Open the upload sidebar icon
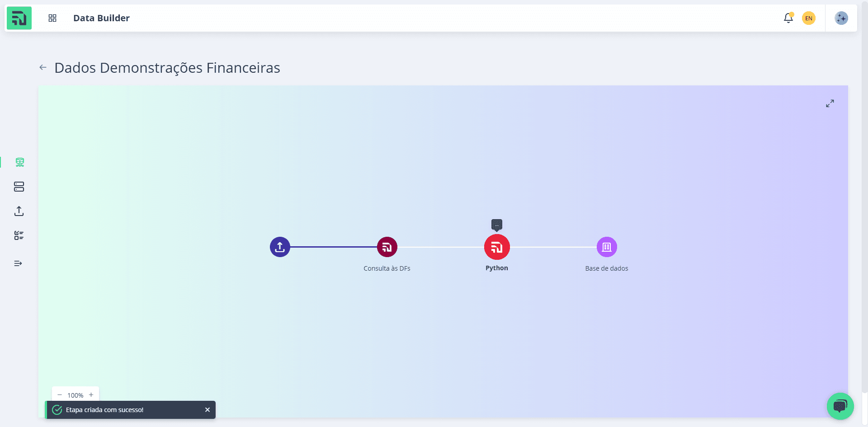This screenshot has width=868, height=427. click(x=19, y=211)
